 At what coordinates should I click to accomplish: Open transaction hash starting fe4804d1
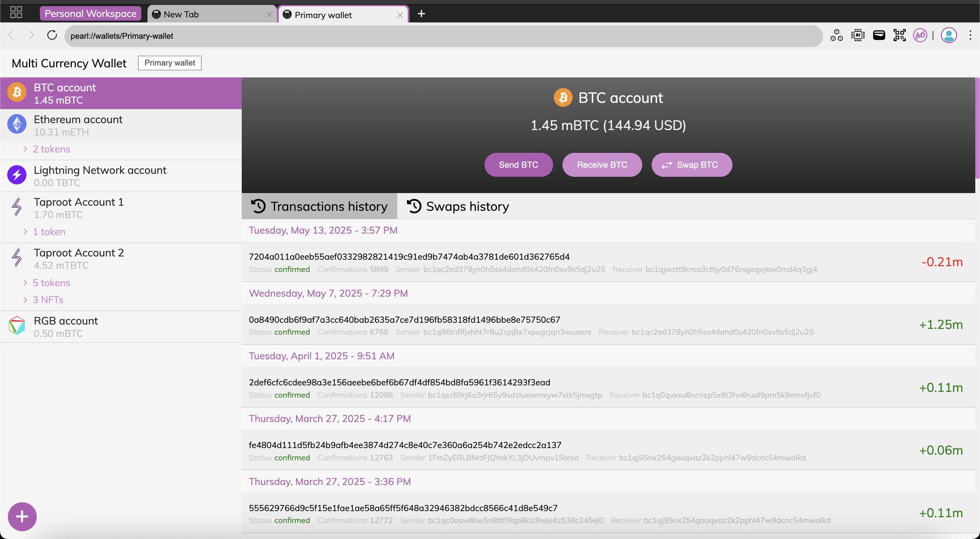(x=405, y=446)
